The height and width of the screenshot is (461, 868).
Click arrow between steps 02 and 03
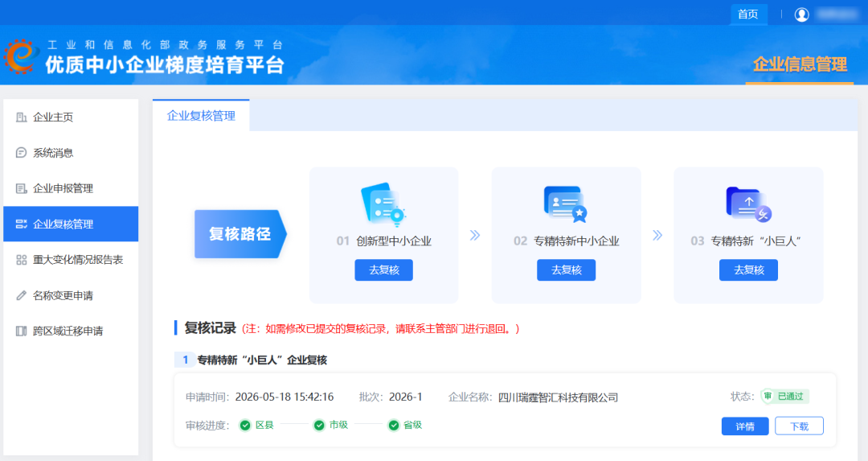(657, 236)
